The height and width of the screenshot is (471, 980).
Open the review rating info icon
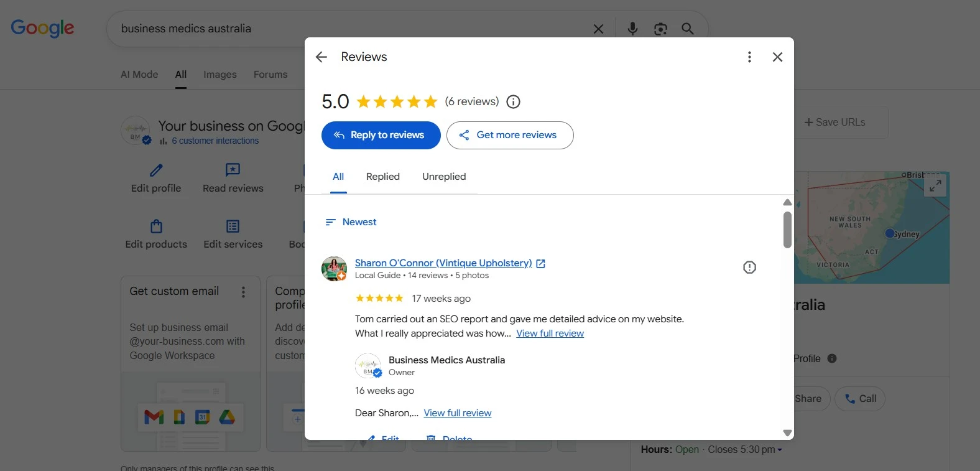[513, 102]
